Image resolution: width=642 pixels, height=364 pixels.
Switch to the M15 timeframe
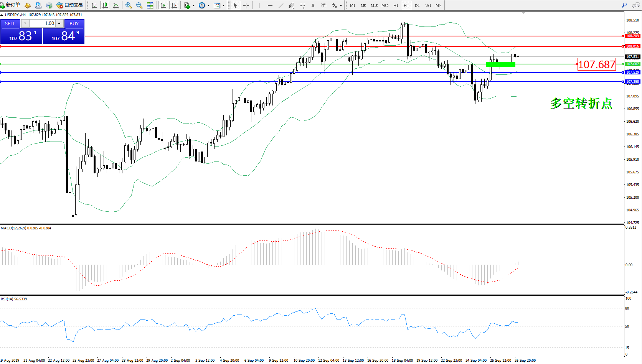pos(374,5)
